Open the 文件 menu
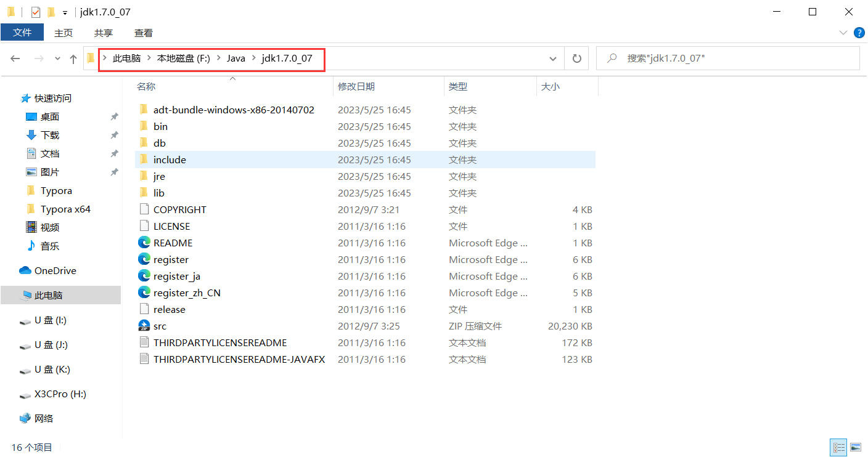 [x=22, y=33]
